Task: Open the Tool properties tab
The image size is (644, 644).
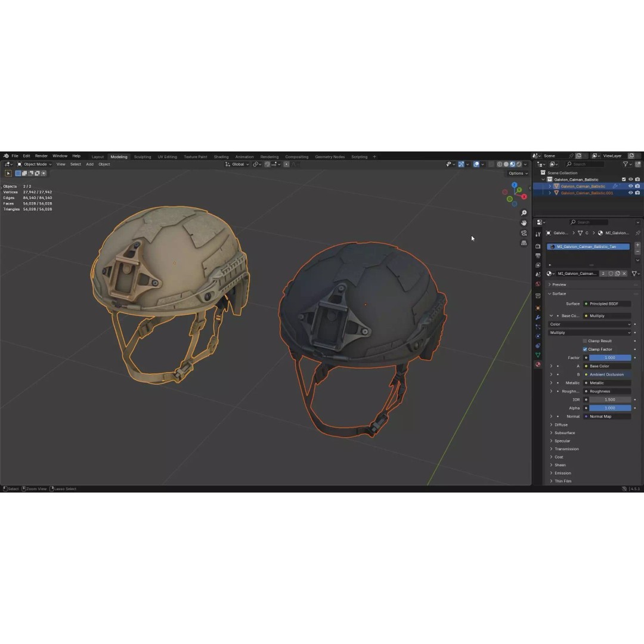Action: (538, 234)
